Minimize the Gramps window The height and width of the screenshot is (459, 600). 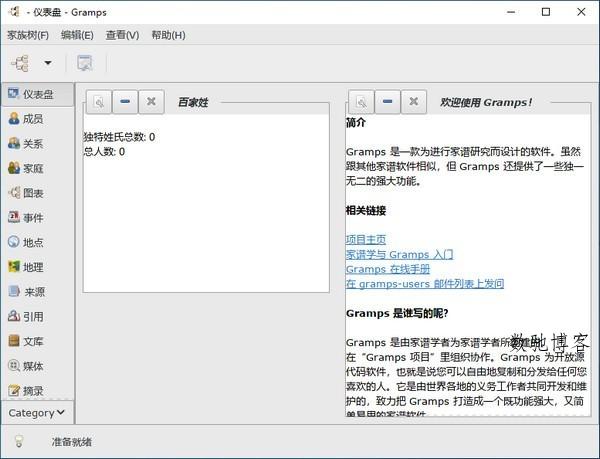[x=511, y=12]
